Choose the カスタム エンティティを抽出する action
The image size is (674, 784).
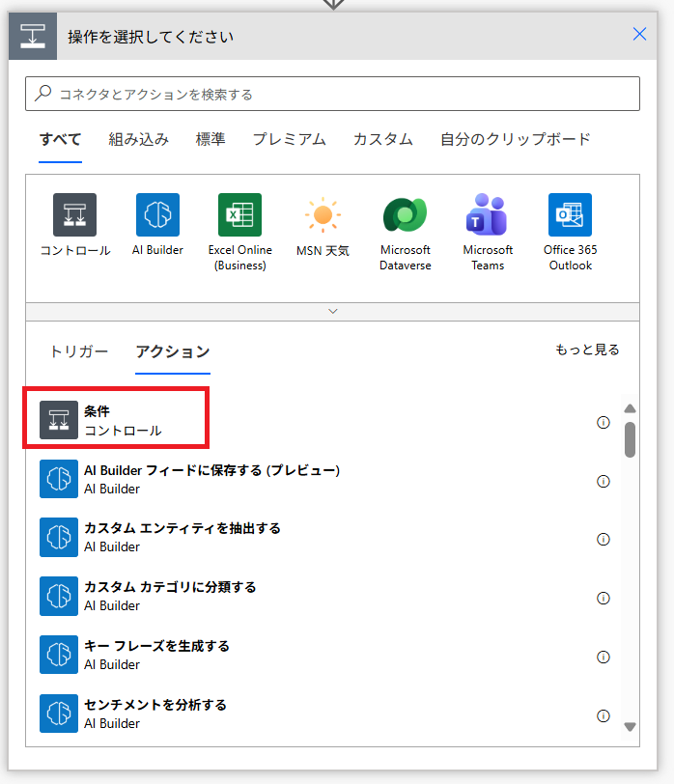point(183,538)
